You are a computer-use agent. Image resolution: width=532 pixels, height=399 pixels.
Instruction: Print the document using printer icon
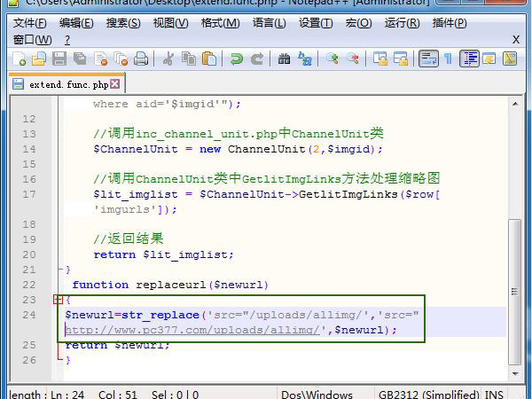click(x=141, y=59)
